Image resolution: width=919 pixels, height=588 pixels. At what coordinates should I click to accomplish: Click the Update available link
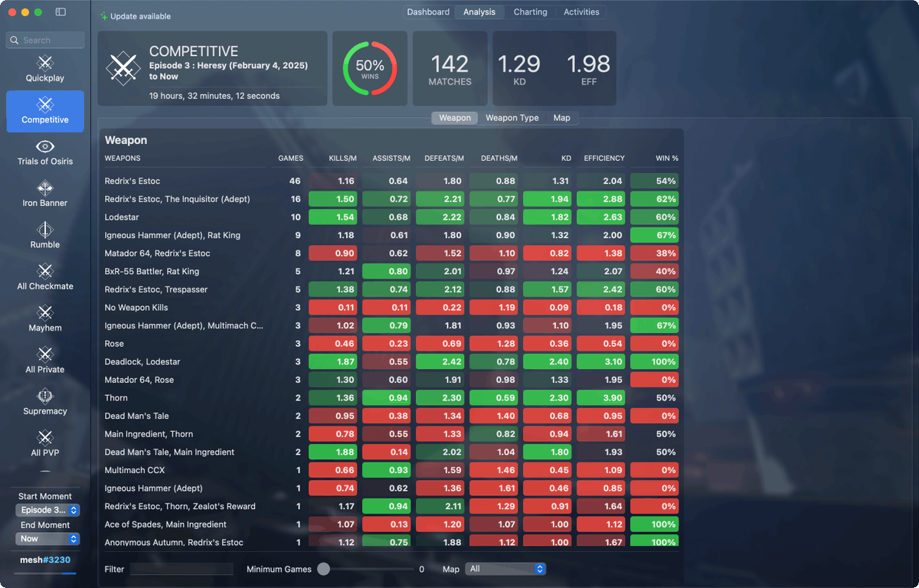pos(140,16)
